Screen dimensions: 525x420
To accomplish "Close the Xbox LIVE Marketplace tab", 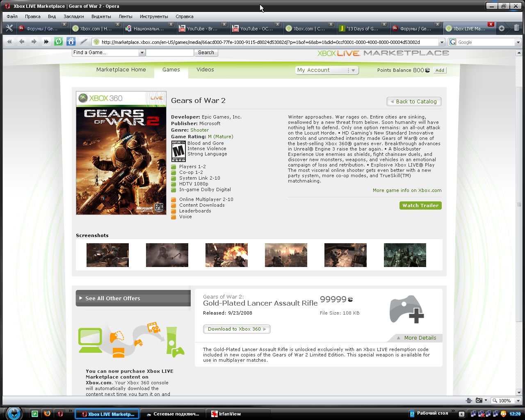I will [491, 24].
